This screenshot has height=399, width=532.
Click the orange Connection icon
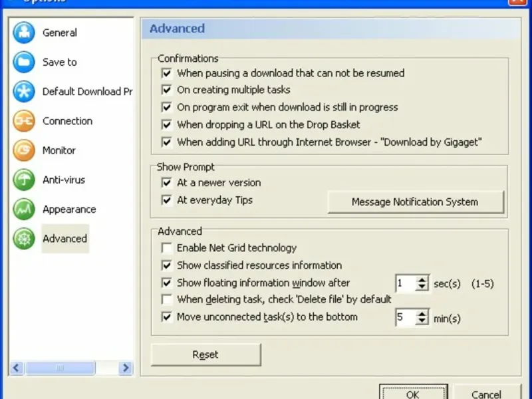click(x=24, y=121)
